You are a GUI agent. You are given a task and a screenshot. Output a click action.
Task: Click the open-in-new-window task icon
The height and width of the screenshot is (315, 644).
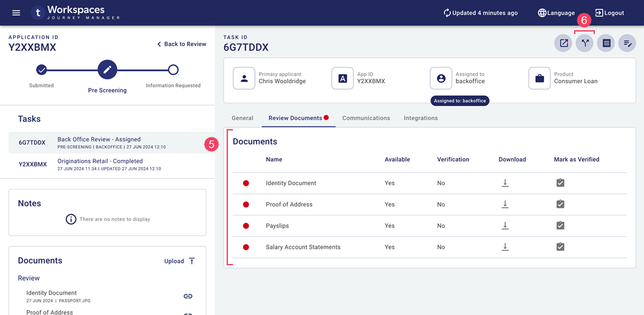(563, 43)
